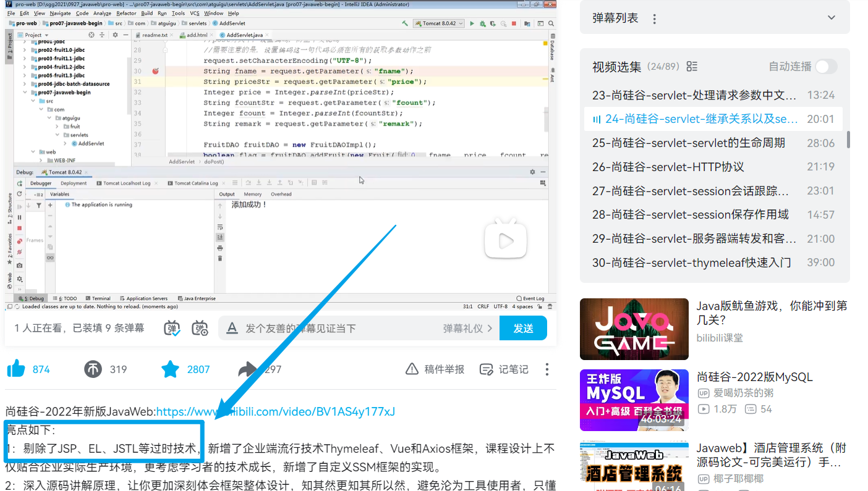This screenshot has width=868, height=491.
Task: Click the filter funnel icon in the Frames pane
Action: 39,205
